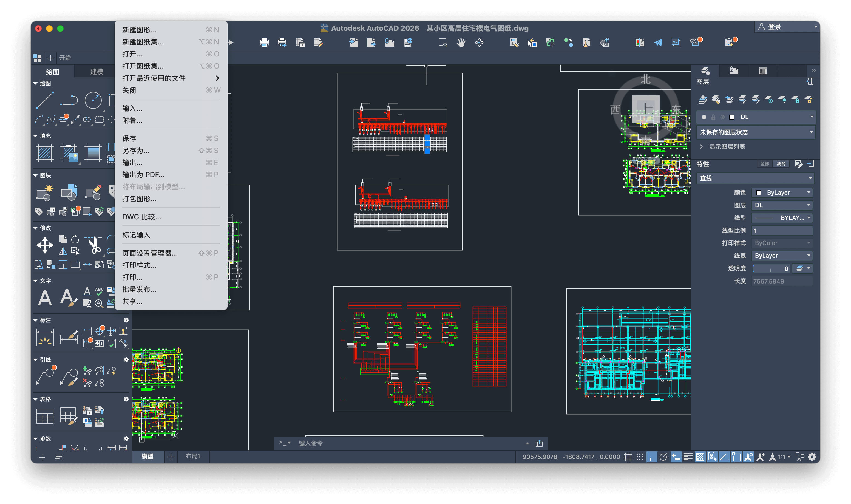Switch to the 布局1 tab
The height and width of the screenshot is (504, 851).
click(193, 457)
